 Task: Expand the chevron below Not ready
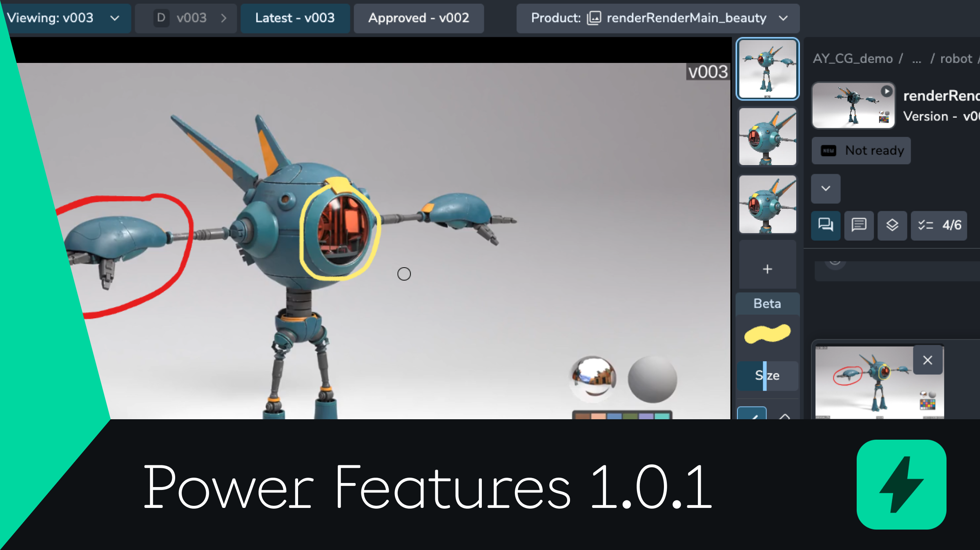(x=826, y=188)
